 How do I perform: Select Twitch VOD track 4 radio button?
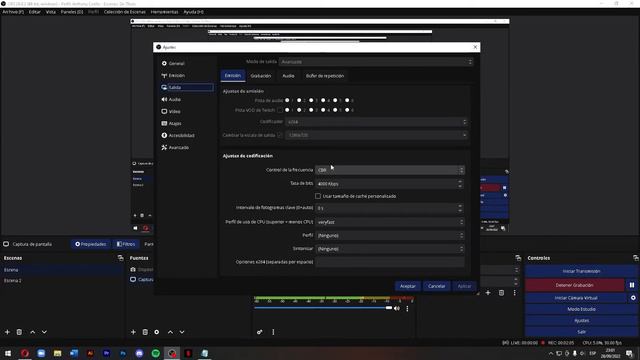(x=323, y=110)
